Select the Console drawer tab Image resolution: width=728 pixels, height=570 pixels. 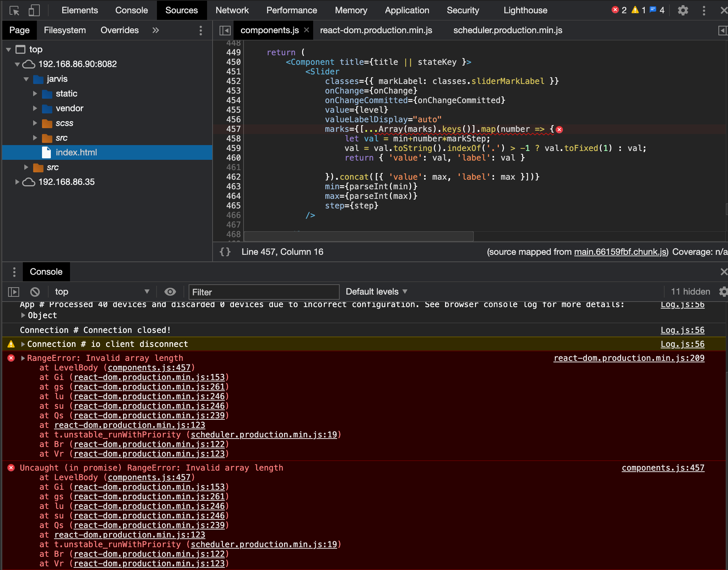[46, 272]
